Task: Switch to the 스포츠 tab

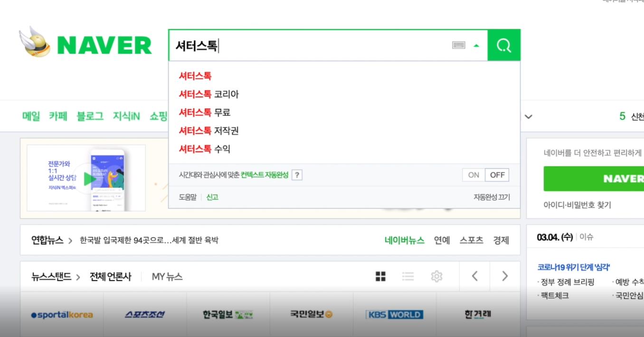Action: 472,240
